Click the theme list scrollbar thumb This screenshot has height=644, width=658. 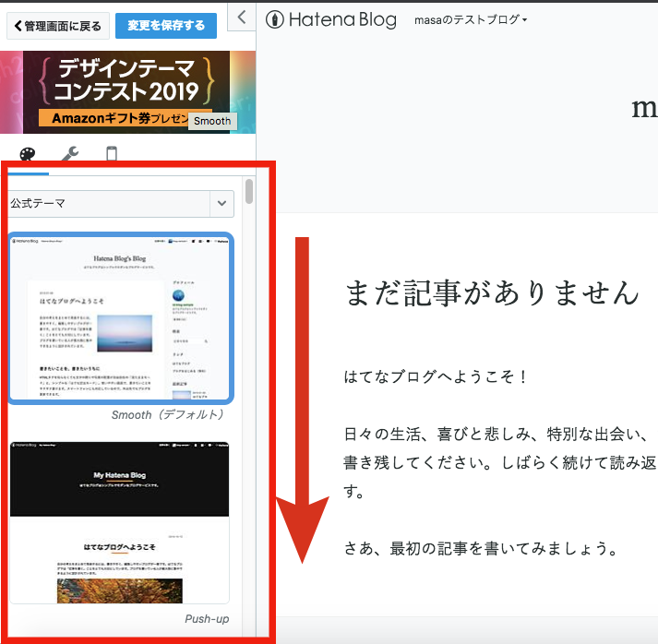point(249,191)
